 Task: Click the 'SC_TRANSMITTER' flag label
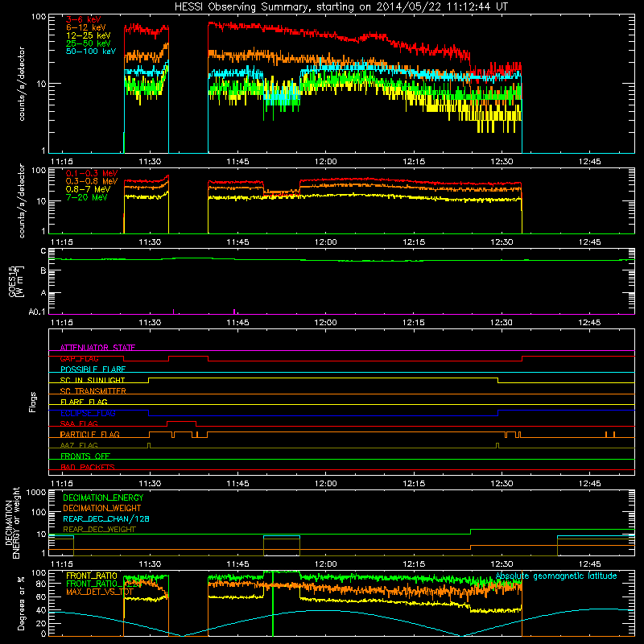(x=93, y=391)
